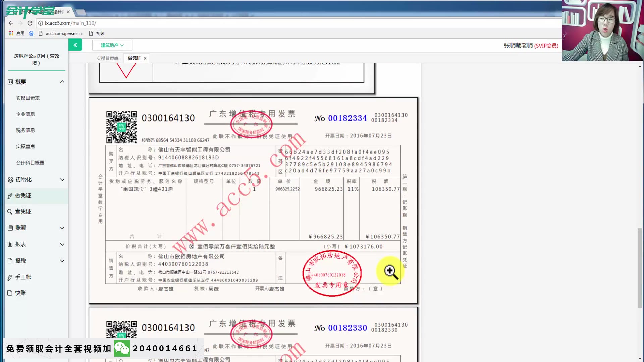This screenshot has width=644, height=362.
Task: Click the 查凭证 magnifier icon
Action: (10, 212)
